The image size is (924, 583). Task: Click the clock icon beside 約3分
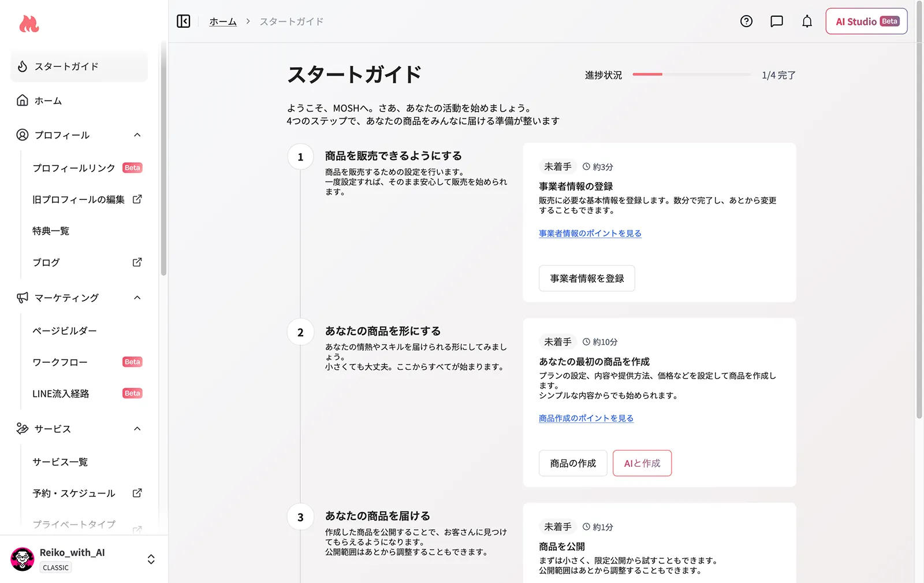click(x=586, y=166)
